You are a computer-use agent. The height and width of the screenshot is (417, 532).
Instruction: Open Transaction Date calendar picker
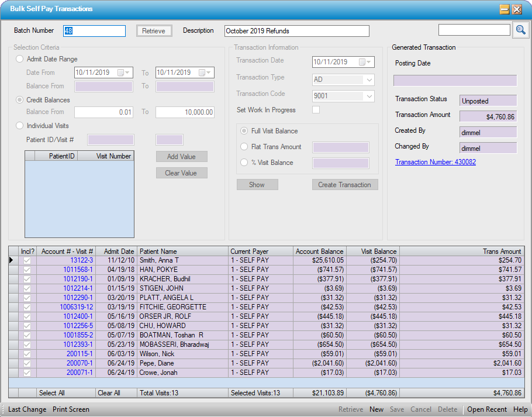(365, 62)
